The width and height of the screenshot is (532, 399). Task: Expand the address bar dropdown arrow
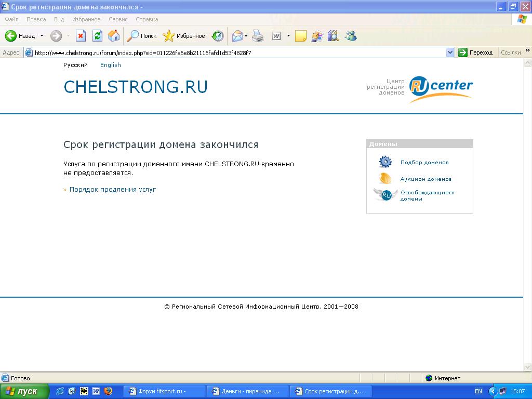450,52
